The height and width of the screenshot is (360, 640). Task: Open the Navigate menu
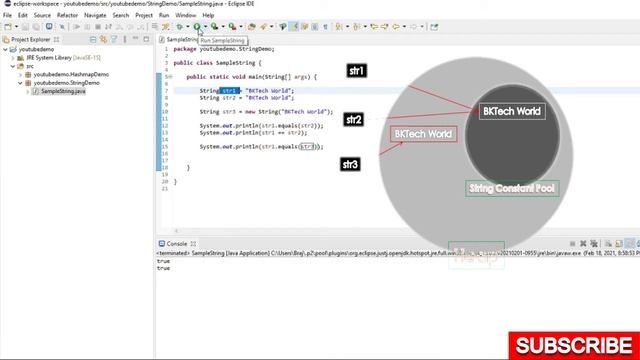click(95, 15)
